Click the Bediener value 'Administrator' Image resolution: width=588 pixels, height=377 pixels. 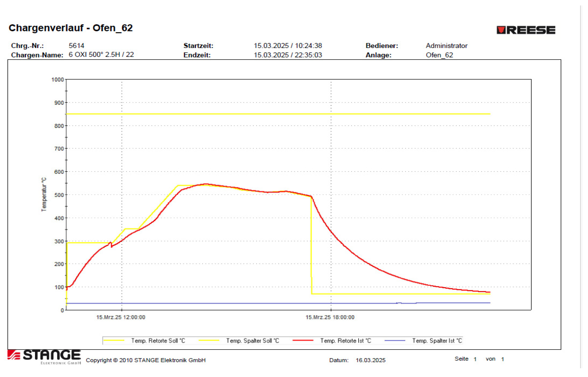(x=446, y=46)
